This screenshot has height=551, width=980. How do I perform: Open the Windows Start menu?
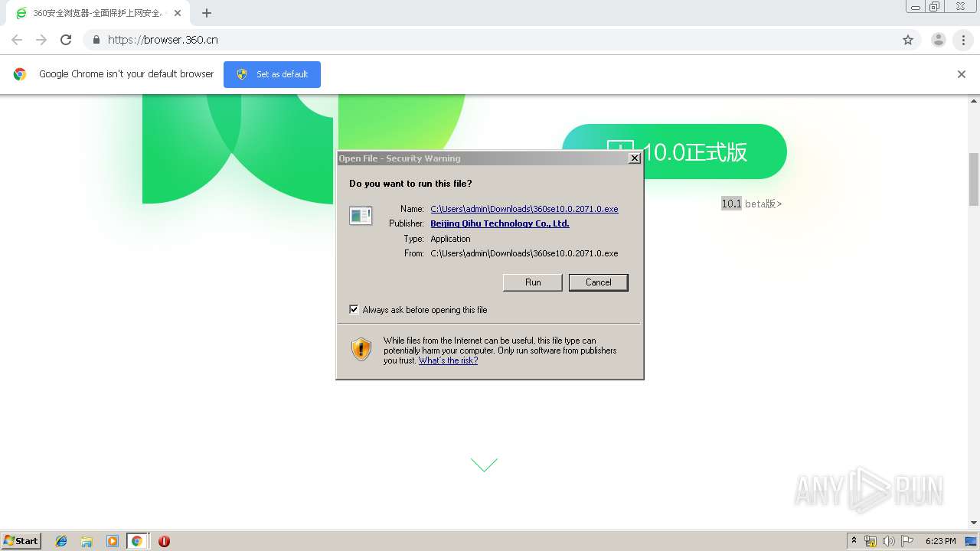tap(21, 540)
